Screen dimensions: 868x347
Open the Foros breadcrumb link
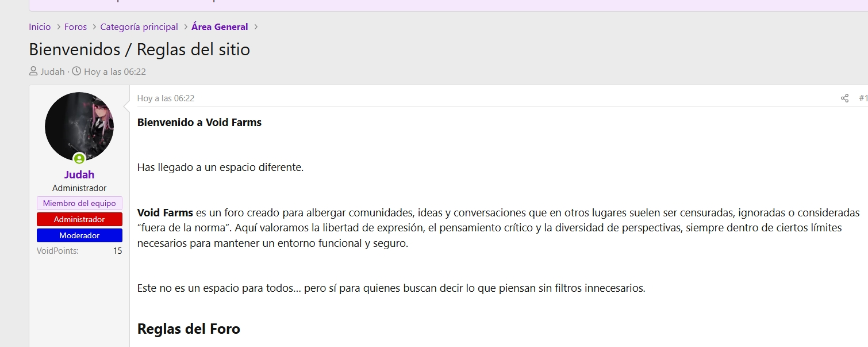pyautogui.click(x=75, y=27)
